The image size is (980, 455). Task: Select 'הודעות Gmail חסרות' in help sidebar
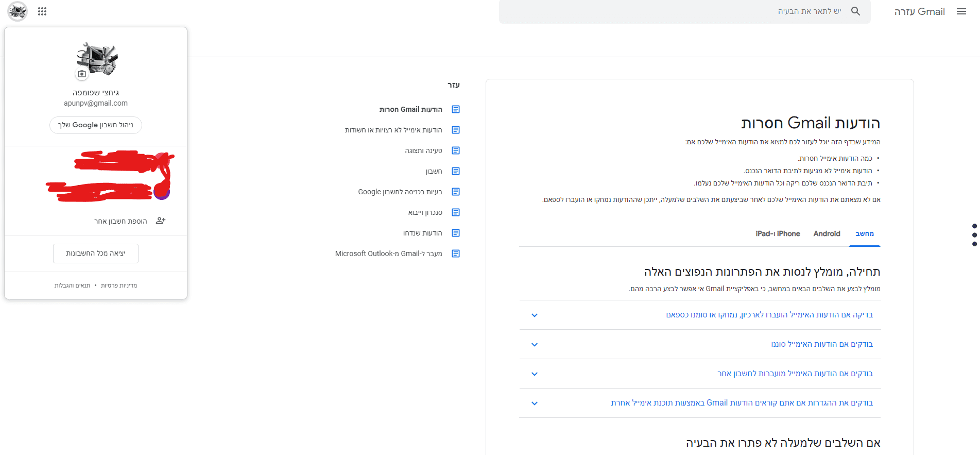tap(411, 109)
